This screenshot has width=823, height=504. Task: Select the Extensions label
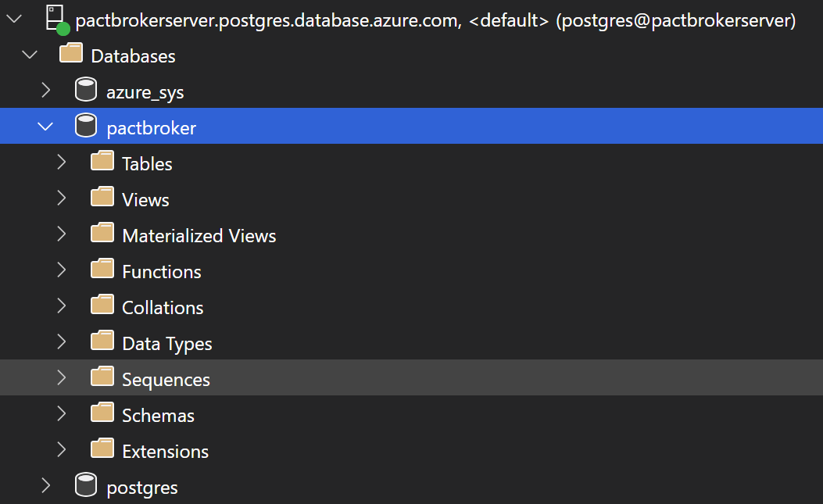[166, 452]
